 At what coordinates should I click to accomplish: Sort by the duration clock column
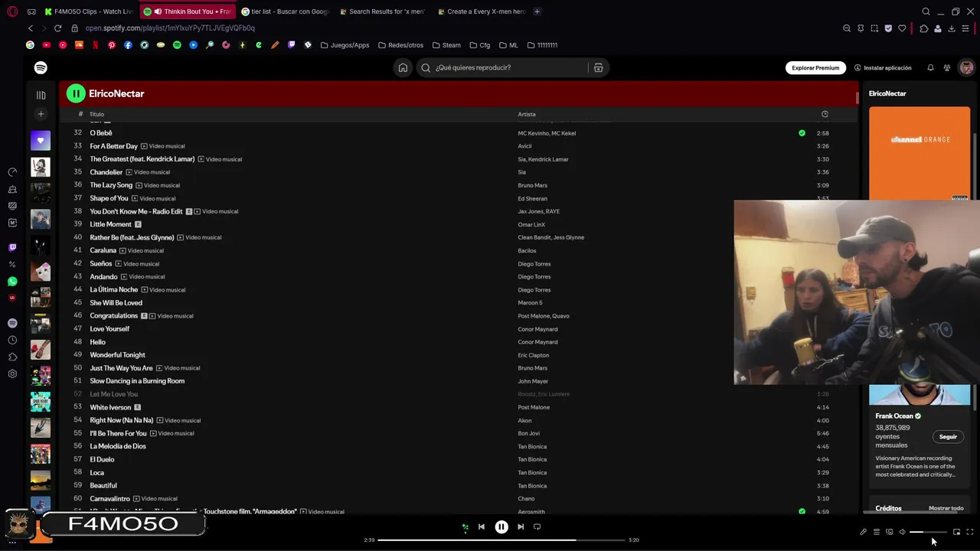[x=825, y=114]
